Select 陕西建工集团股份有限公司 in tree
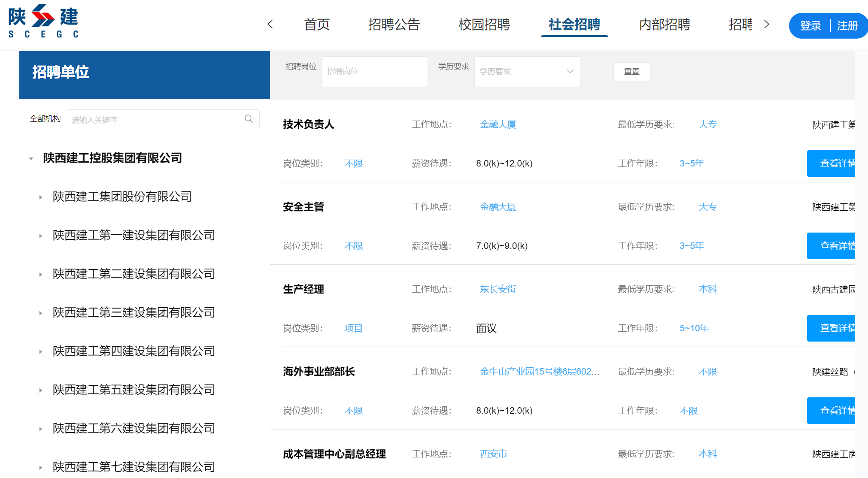 pos(122,197)
